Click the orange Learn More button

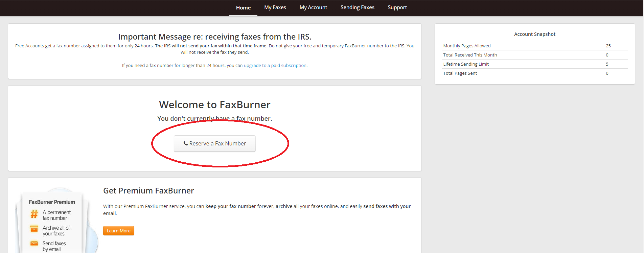[119, 231]
